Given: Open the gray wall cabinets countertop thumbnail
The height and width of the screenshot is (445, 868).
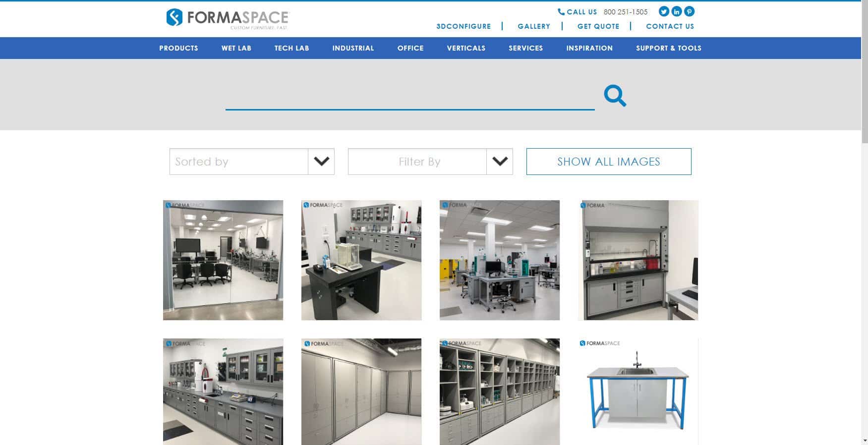Looking at the screenshot, I should [x=223, y=391].
